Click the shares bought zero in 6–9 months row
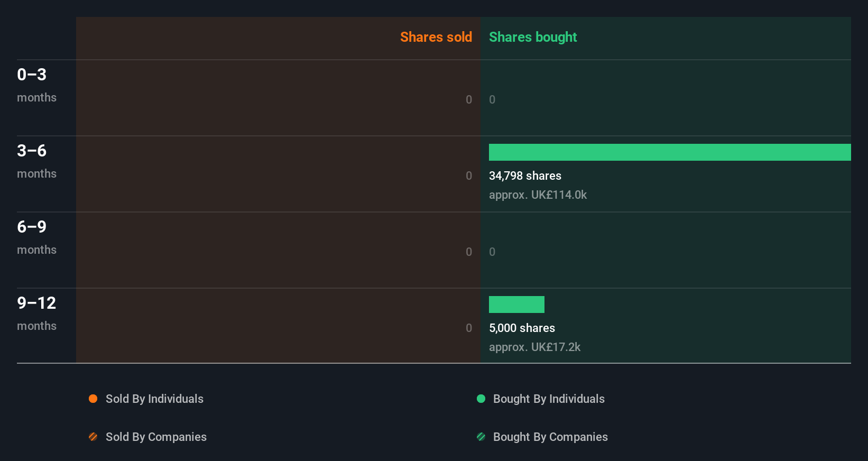The image size is (868, 461). tap(492, 252)
